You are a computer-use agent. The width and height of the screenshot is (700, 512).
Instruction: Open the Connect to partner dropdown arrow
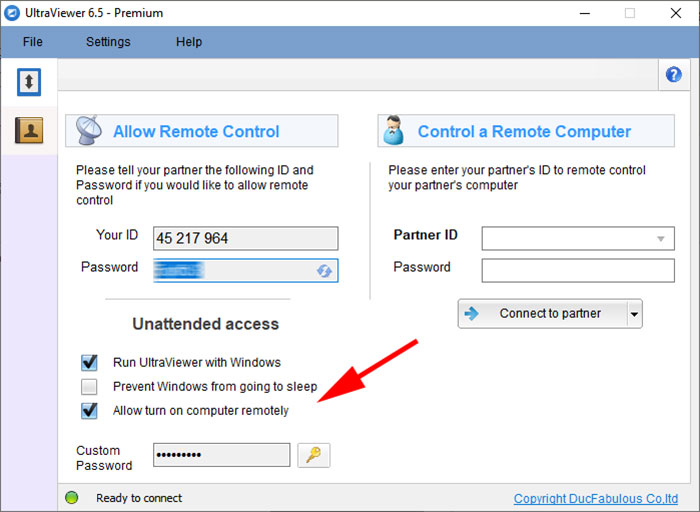(633, 314)
